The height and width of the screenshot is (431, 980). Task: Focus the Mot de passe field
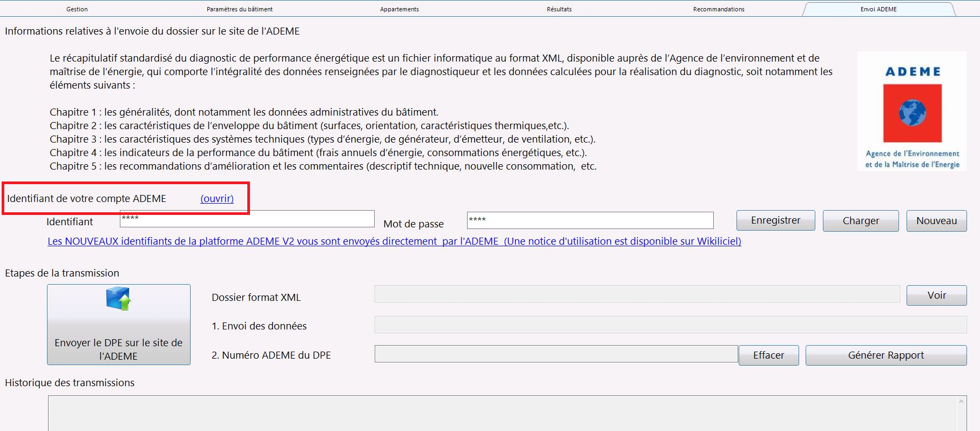pos(590,220)
